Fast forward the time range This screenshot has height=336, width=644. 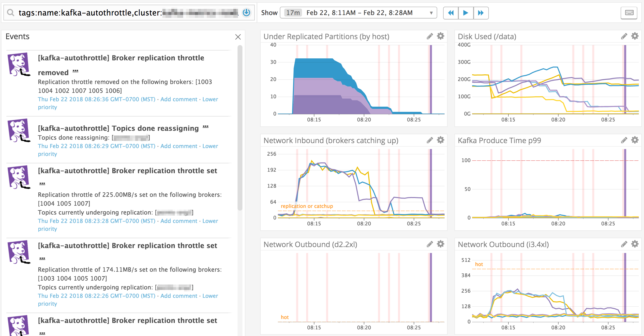480,13
